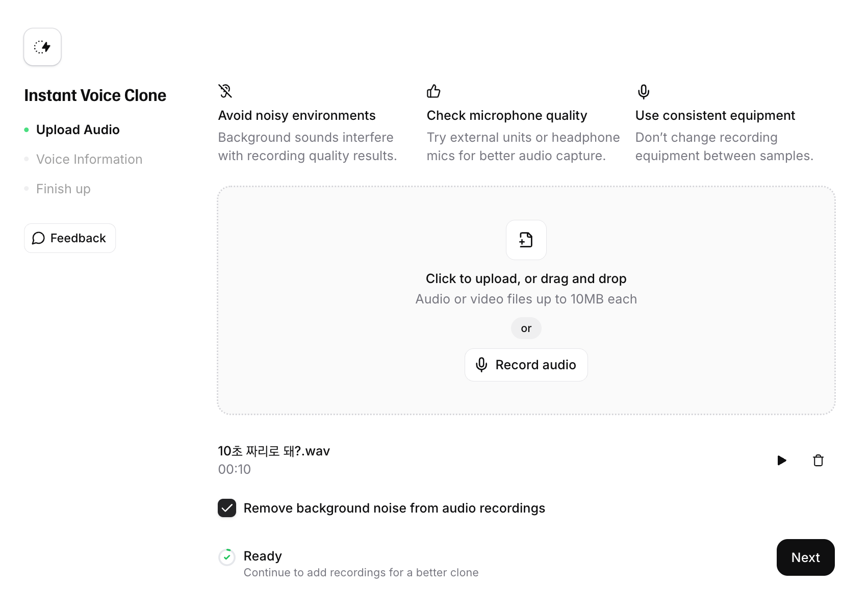This screenshot has height=612, width=868.
Task: Click the crossed-out microphone icon
Action: click(x=225, y=91)
